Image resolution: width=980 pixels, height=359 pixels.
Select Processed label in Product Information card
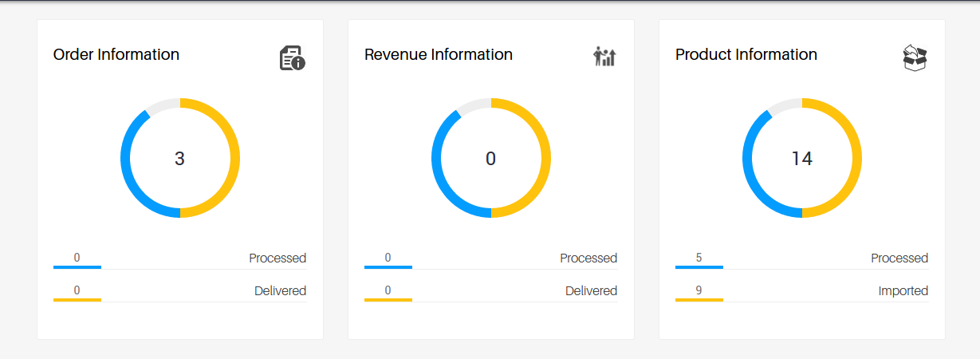click(899, 258)
